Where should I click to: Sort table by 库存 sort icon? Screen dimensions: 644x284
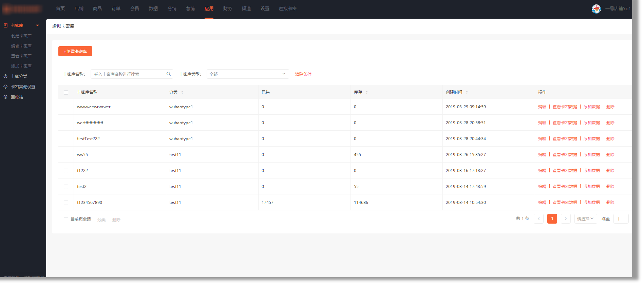pos(366,92)
